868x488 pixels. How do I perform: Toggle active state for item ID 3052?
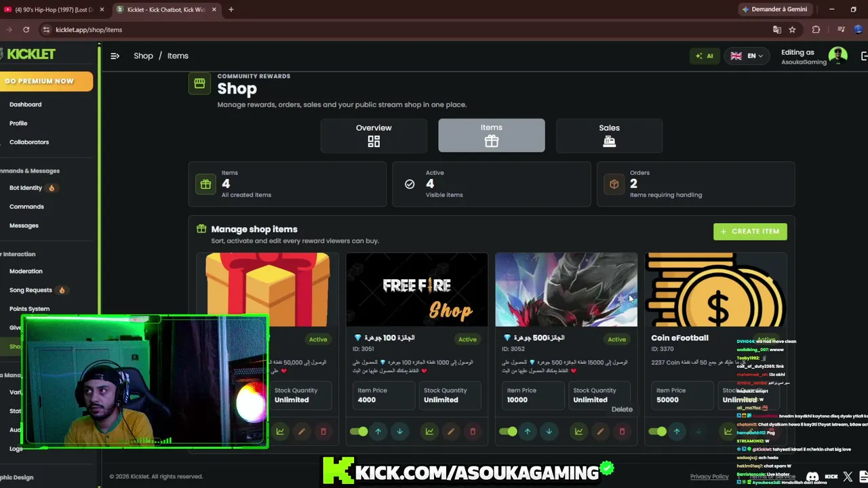pyautogui.click(x=508, y=432)
